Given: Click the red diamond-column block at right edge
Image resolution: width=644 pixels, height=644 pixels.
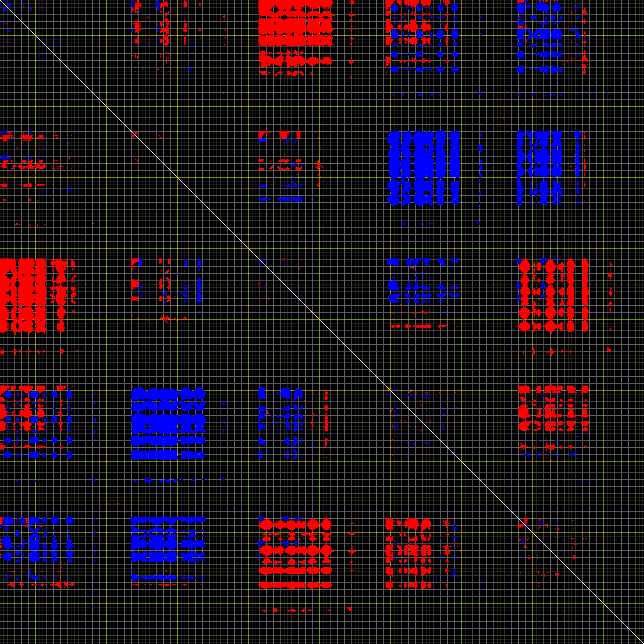Looking at the screenshot, I should coord(552,295).
